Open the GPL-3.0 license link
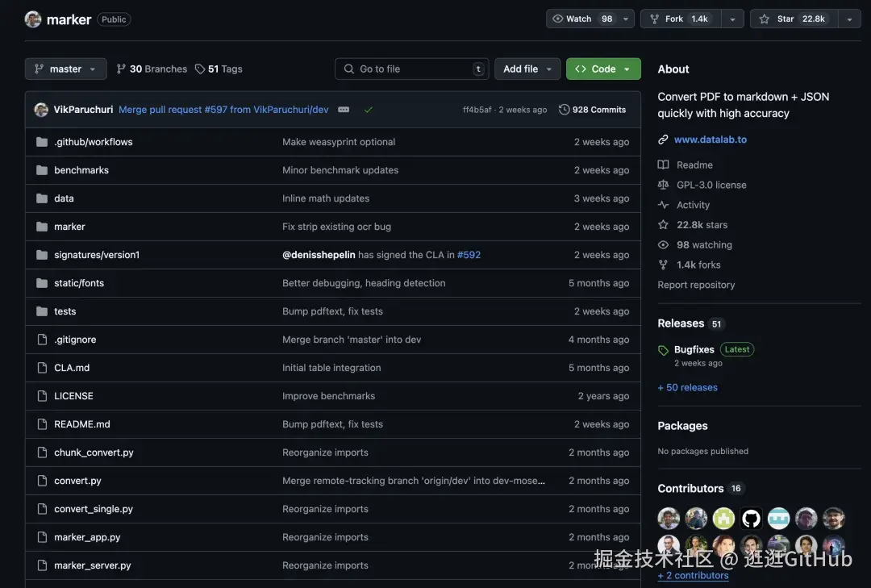 pyautogui.click(x=711, y=185)
